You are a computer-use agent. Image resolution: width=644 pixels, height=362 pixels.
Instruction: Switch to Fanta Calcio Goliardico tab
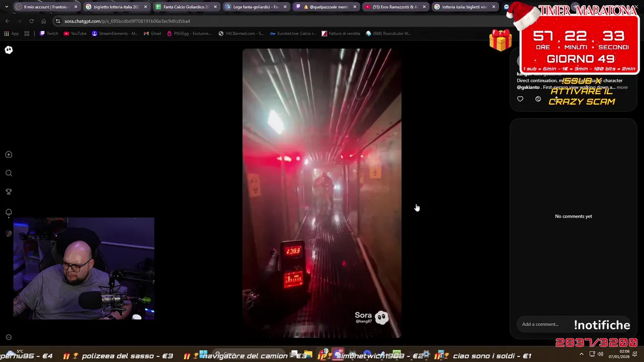pyautogui.click(x=186, y=7)
